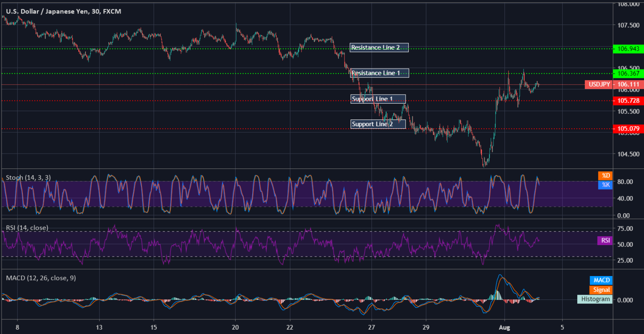Click the purple RSI legend tag
Image resolution: width=644 pixels, height=334 pixels.
605,240
